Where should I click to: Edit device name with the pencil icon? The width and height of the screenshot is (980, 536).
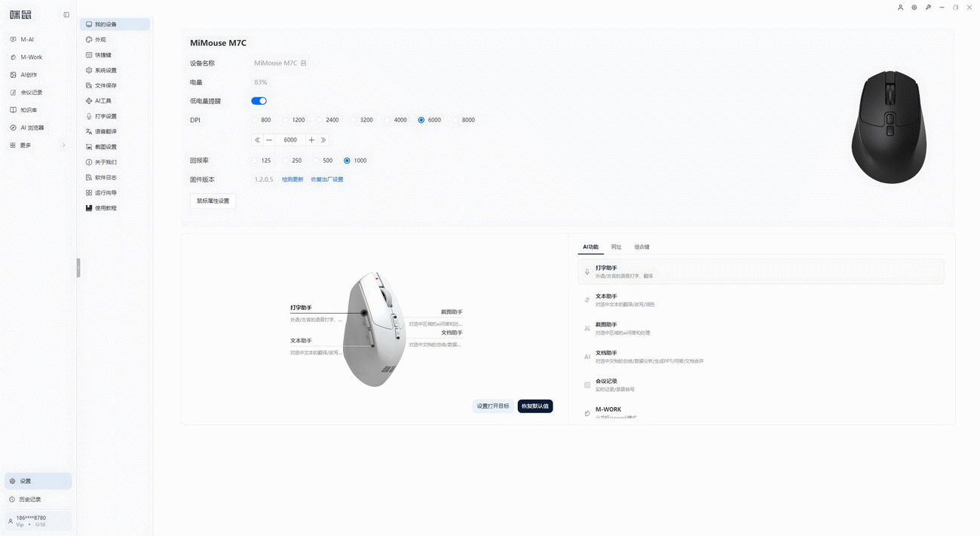(x=304, y=63)
